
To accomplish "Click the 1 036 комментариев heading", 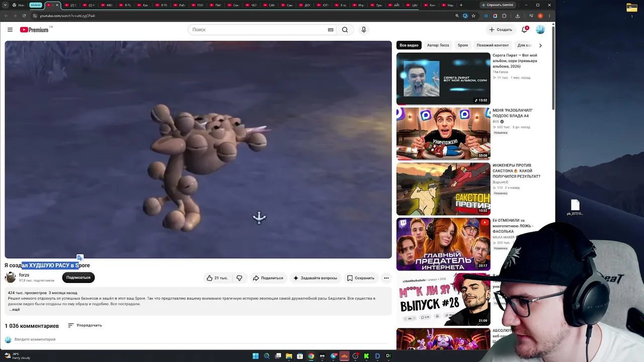I will click(x=32, y=326).
